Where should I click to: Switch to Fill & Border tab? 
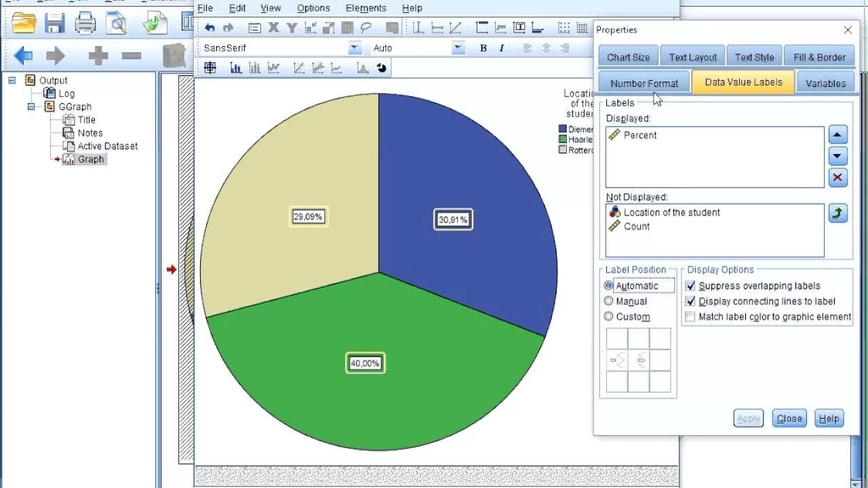coord(819,57)
